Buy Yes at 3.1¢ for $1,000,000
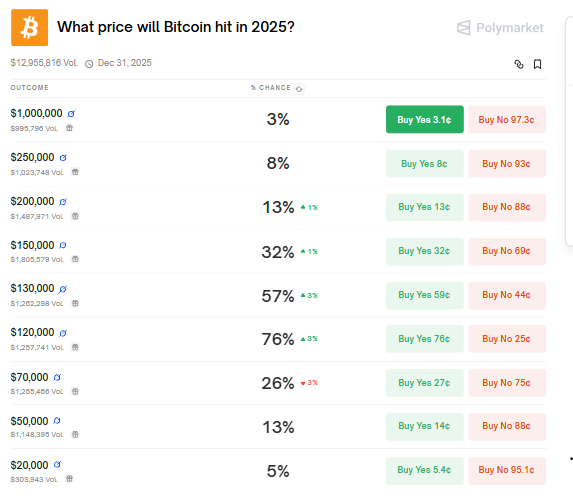 pos(425,119)
